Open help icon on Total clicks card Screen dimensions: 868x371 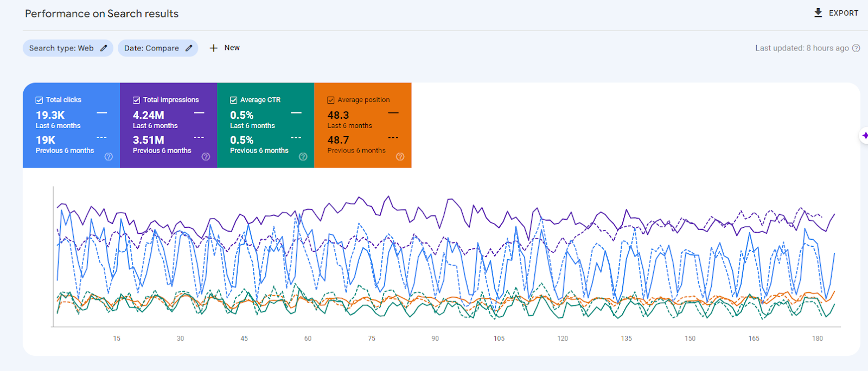coord(108,157)
